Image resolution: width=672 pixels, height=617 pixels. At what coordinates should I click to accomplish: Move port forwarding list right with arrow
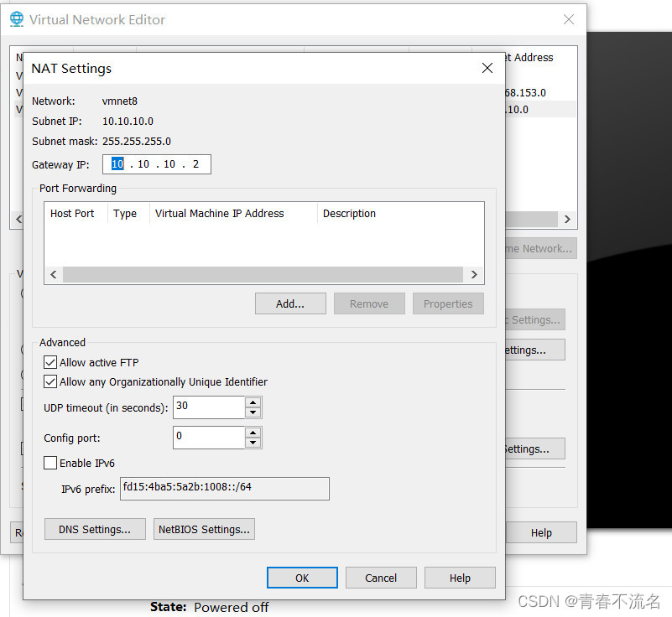[474, 274]
